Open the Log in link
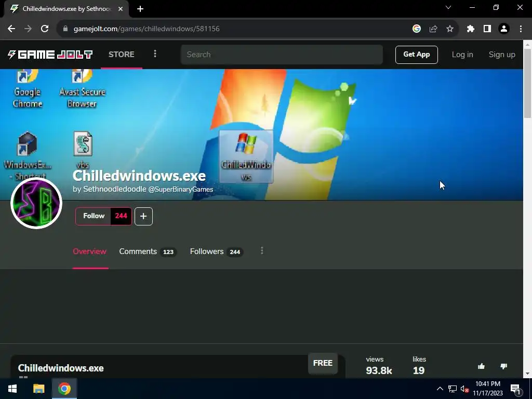The width and height of the screenshot is (532, 399). point(462,55)
